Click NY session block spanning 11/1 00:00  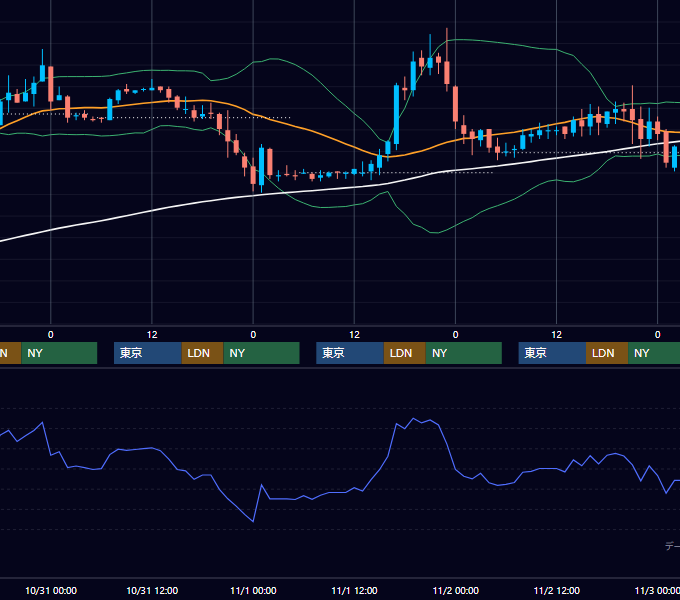point(262,353)
